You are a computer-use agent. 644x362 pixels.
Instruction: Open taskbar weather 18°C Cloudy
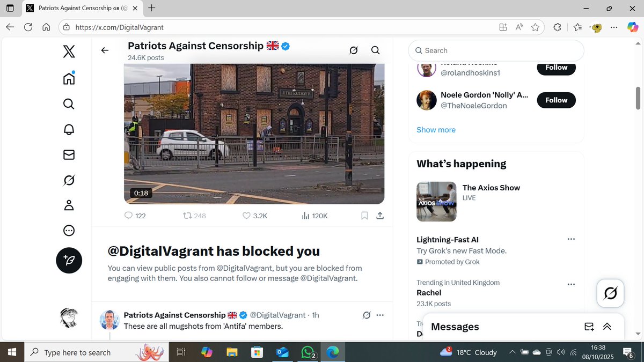click(x=469, y=352)
